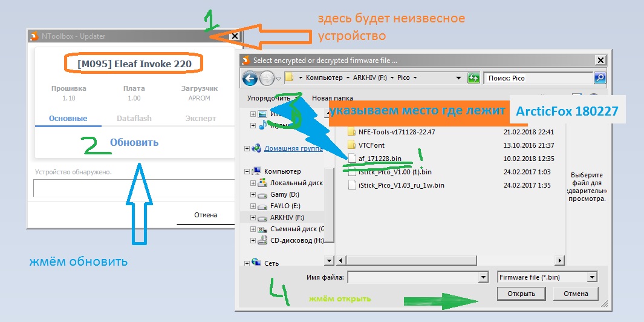644x322 pixels.
Task: Expand the FAYLO (E:) drive node
Action: (x=253, y=206)
